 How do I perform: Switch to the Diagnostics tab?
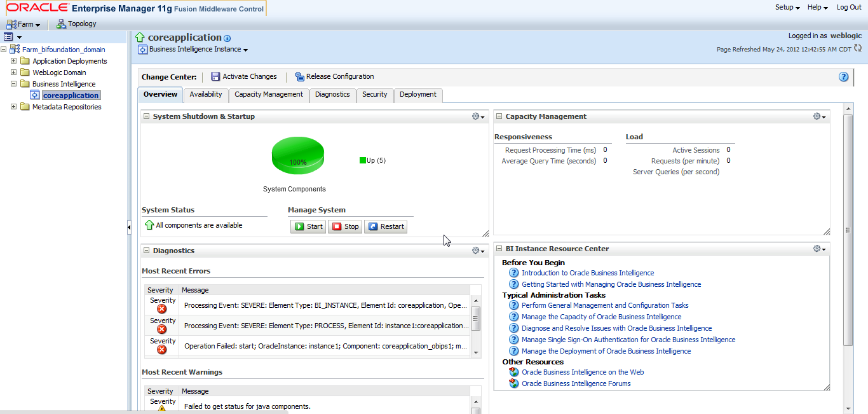point(332,95)
